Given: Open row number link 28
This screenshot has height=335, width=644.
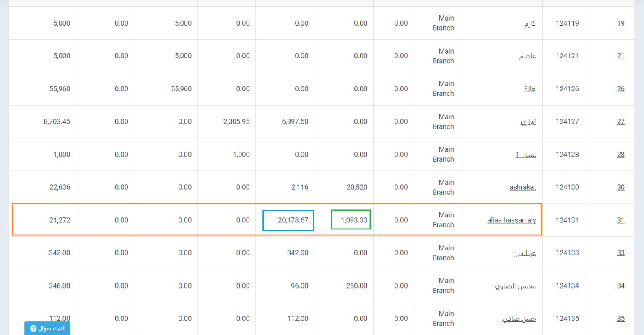Looking at the screenshot, I should [621, 155].
